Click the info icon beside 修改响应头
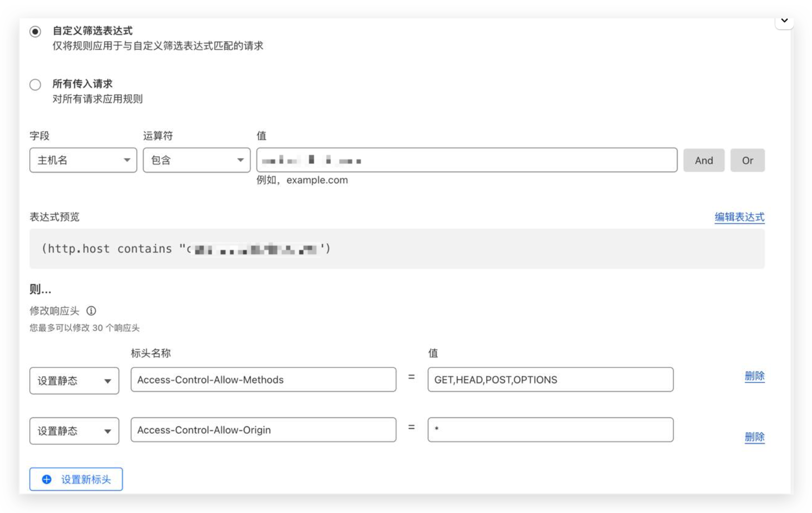 click(x=91, y=311)
